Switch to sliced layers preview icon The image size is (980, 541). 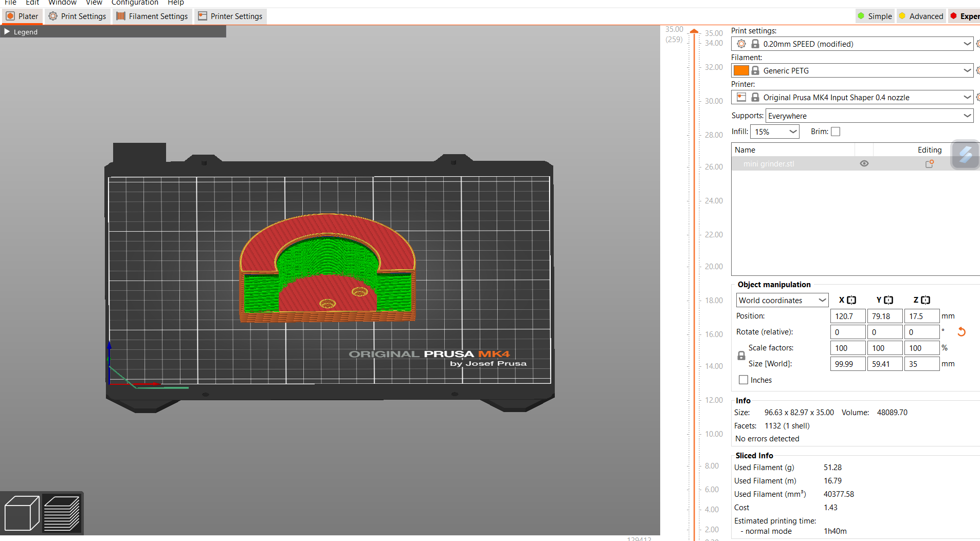(x=62, y=513)
